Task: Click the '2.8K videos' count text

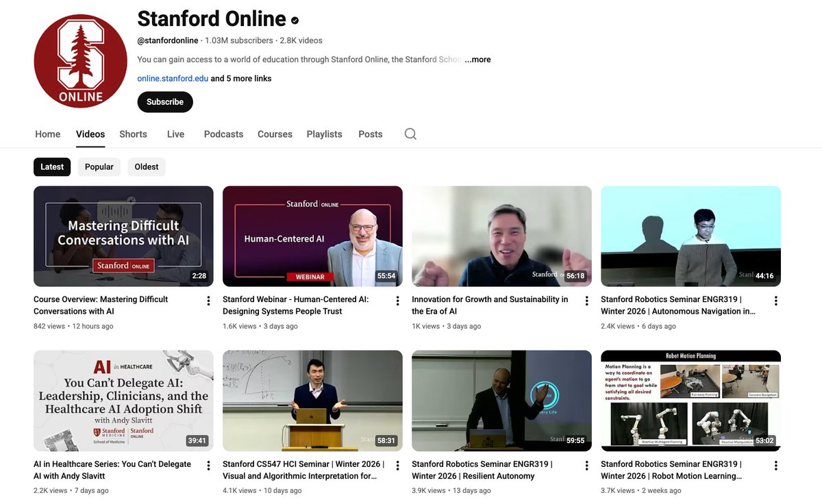Action: pos(301,40)
